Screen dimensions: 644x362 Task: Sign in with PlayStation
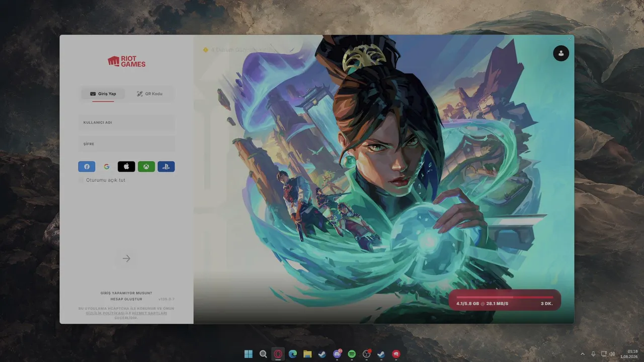(x=166, y=166)
